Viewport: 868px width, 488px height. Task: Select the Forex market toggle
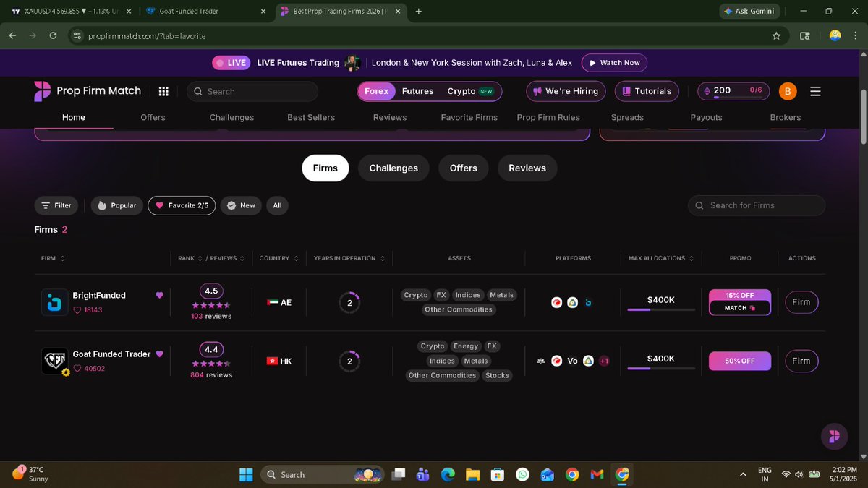(376, 91)
